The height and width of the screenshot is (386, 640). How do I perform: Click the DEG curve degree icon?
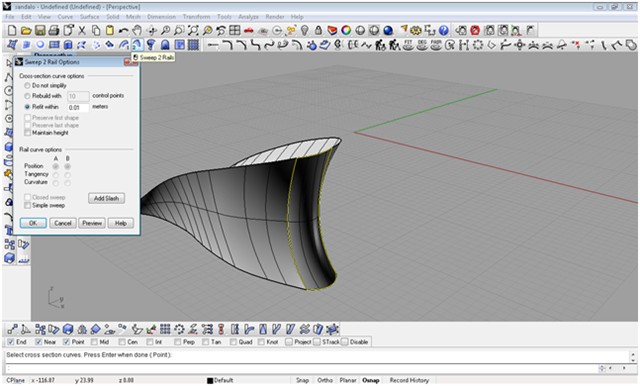click(x=422, y=44)
